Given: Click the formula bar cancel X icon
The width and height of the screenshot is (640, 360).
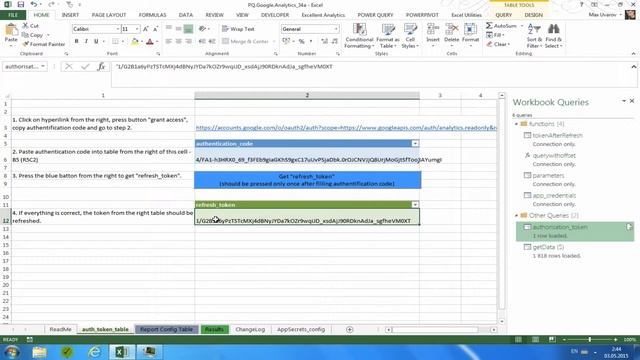Looking at the screenshot, I should (69, 67).
